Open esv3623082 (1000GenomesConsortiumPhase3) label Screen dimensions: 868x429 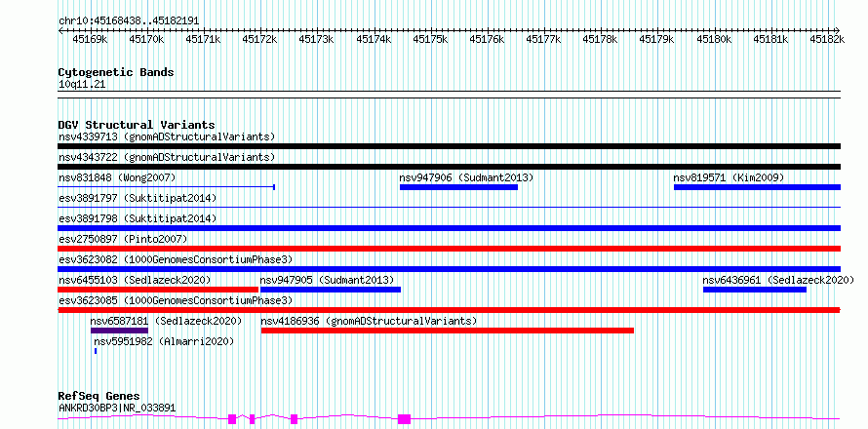(175, 259)
